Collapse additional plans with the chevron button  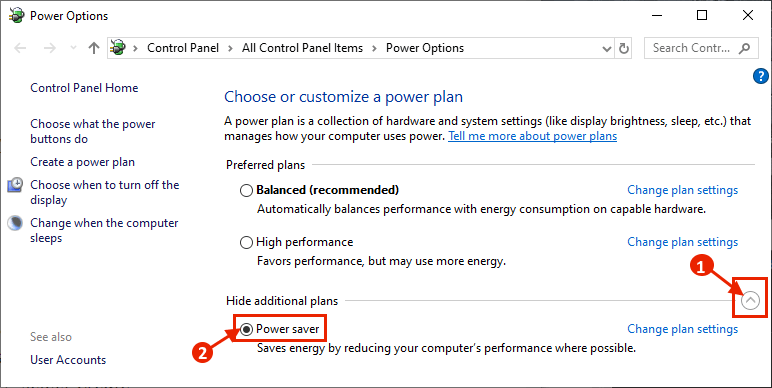[x=750, y=300]
